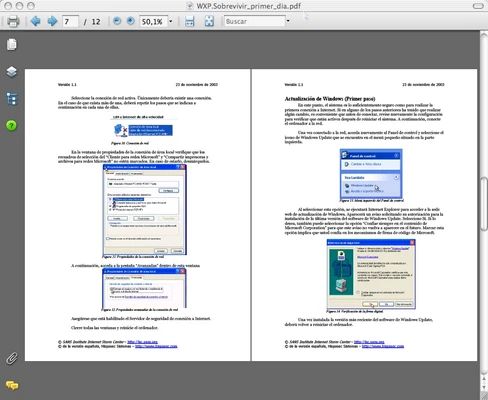
Task: Click the network properties dialog figure on left page
Action: 144,209
